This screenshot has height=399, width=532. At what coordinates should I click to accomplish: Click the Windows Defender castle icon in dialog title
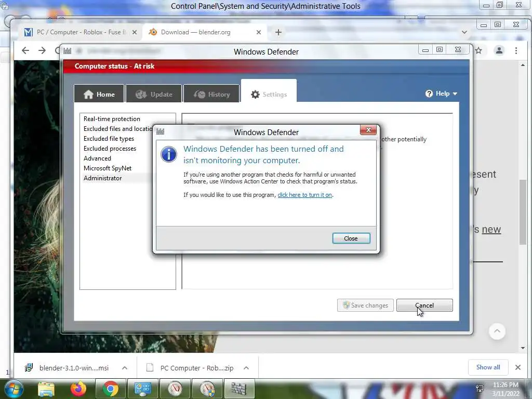pyautogui.click(x=160, y=131)
